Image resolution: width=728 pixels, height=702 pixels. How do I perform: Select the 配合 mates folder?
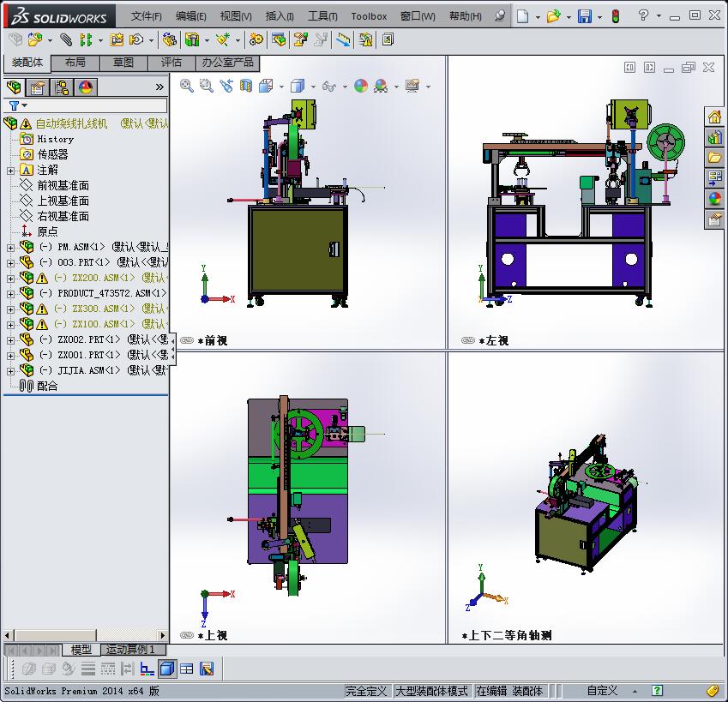[x=47, y=386]
